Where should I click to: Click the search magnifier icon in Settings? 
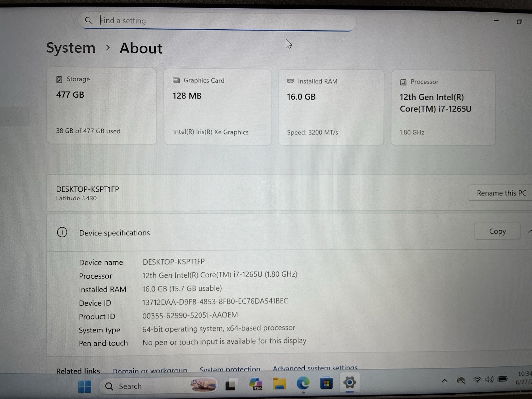point(88,20)
